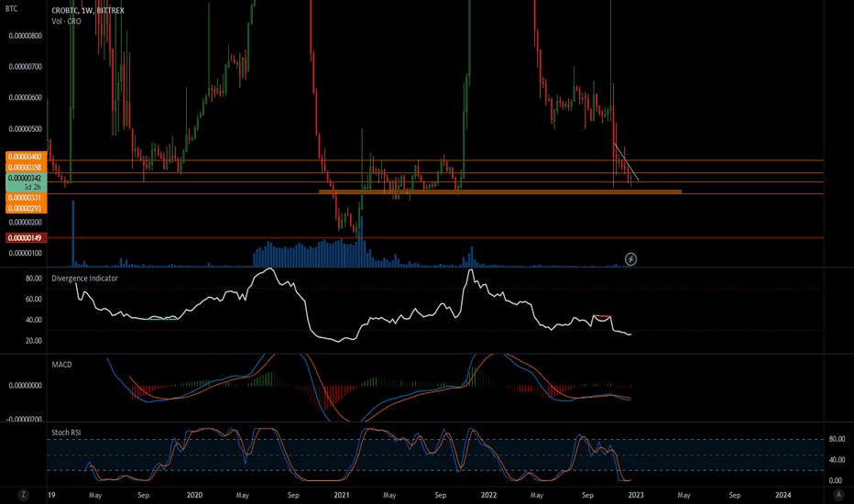Click the 0.00000700 price axis value
854x504 pixels.
point(25,67)
